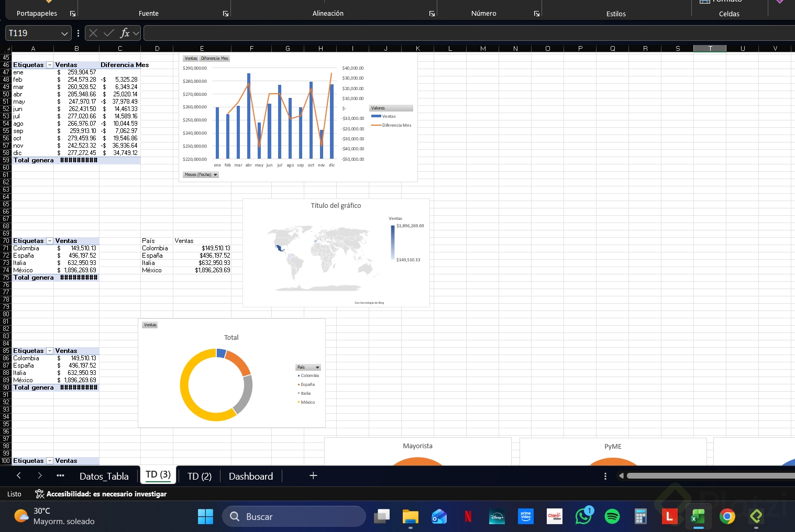Open the red L app on taskbar
795x532 pixels.
point(669,516)
